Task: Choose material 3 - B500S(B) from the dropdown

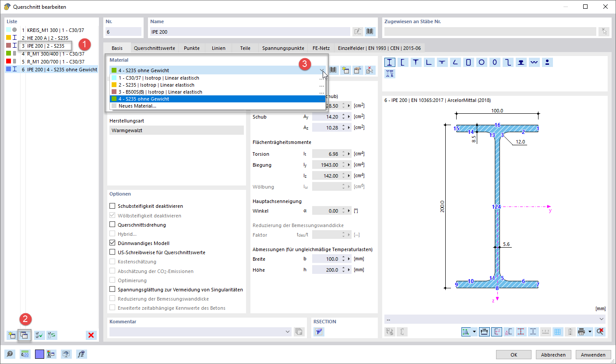Action: click(218, 92)
